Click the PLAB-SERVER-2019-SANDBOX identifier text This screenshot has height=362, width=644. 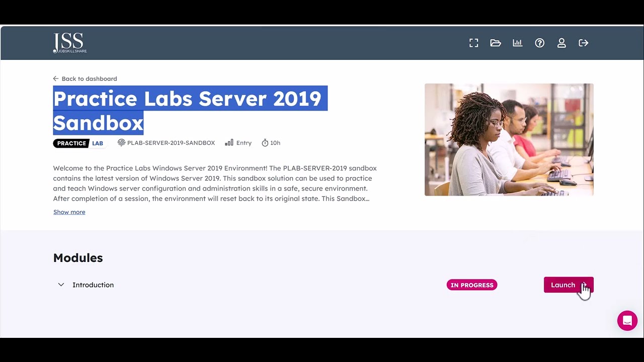171,143
